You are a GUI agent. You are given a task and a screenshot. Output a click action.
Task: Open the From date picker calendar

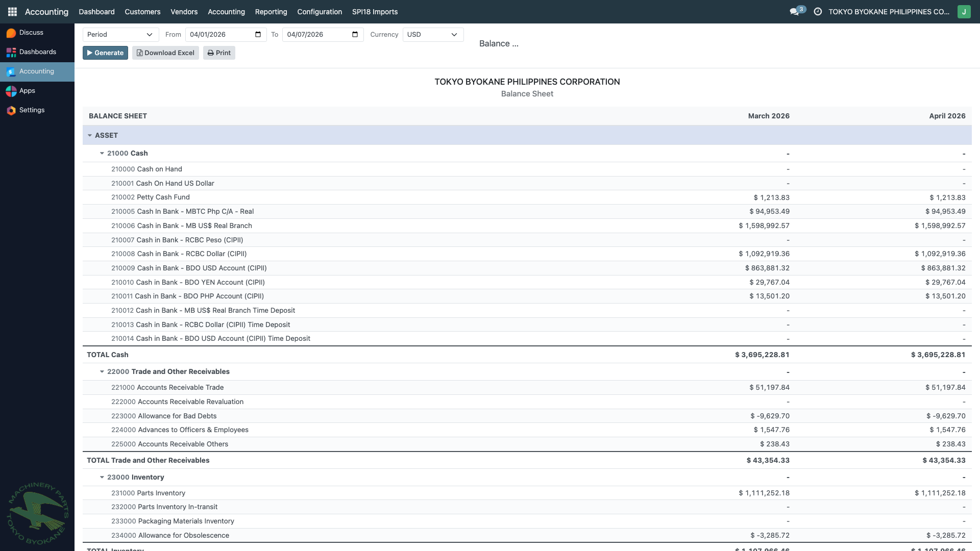pyautogui.click(x=258, y=35)
